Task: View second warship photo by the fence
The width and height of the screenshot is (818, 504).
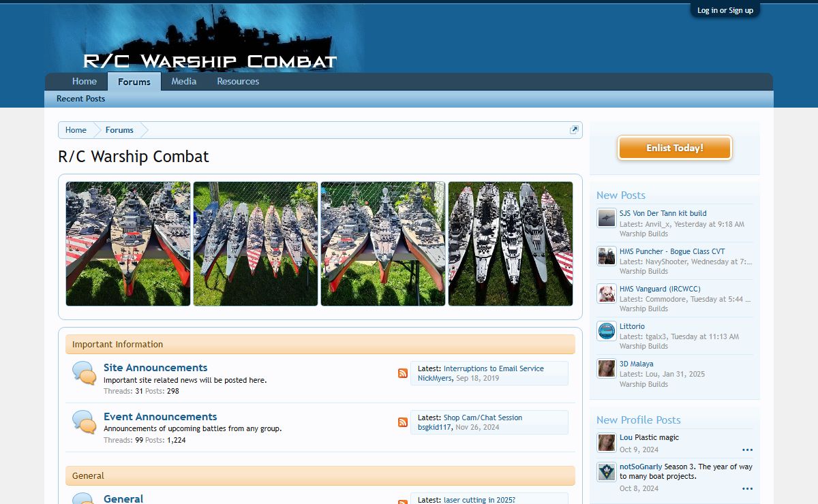Action: pyautogui.click(x=256, y=244)
